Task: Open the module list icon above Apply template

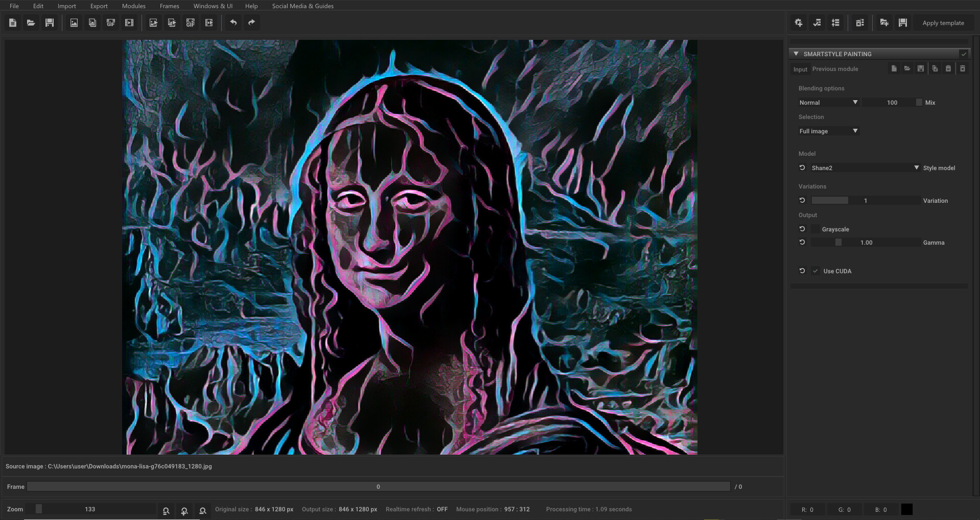Action: [x=836, y=22]
